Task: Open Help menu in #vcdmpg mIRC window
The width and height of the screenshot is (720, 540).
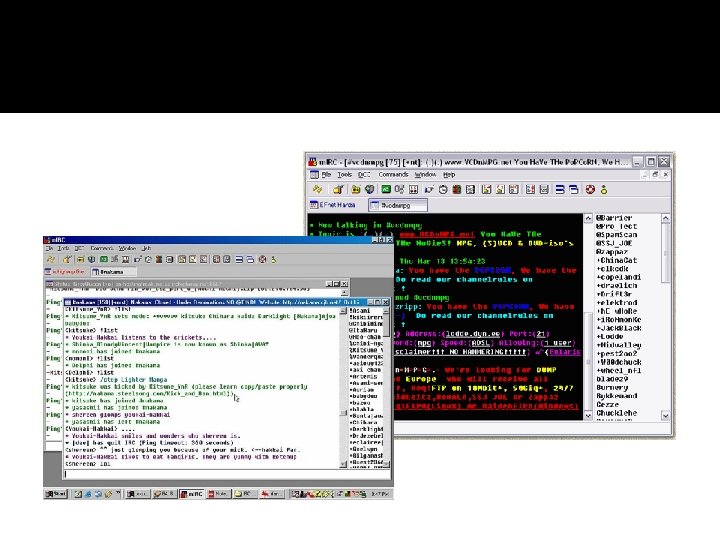Action: coord(449,174)
